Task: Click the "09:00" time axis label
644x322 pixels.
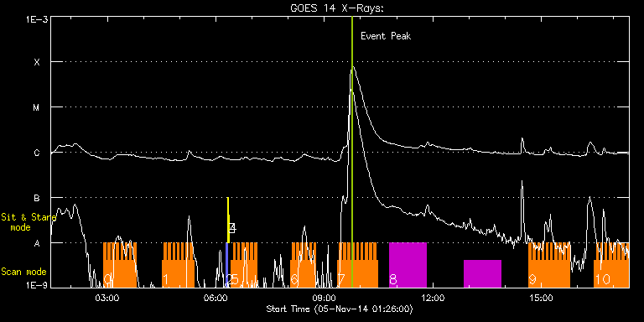Action: point(325,298)
